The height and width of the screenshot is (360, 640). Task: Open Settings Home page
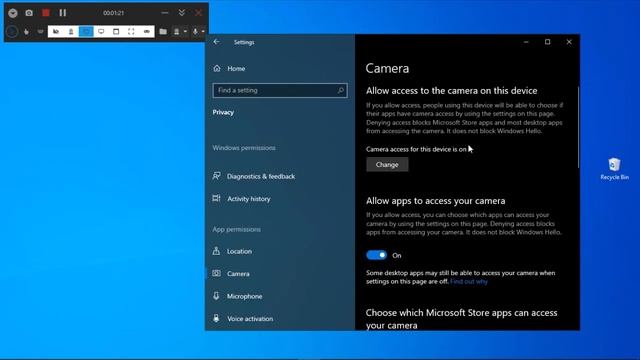coord(229,69)
